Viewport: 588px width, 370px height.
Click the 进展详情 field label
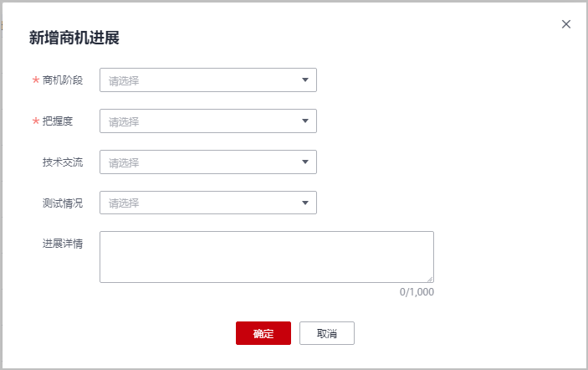(63, 244)
